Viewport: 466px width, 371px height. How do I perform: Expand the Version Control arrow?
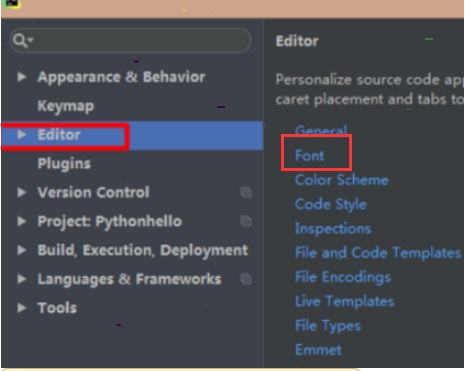pos(22,192)
